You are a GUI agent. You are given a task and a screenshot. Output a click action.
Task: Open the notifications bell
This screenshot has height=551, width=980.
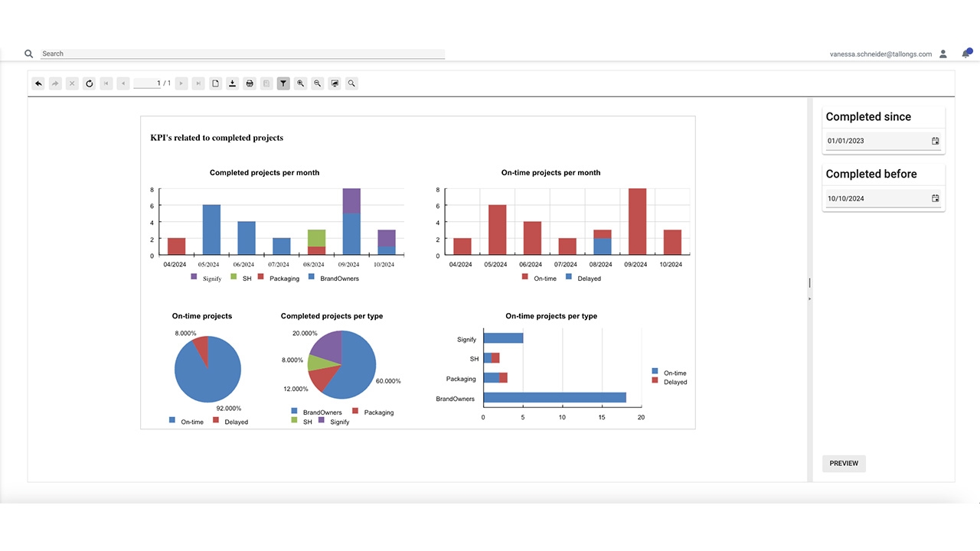pyautogui.click(x=965, y=54)
